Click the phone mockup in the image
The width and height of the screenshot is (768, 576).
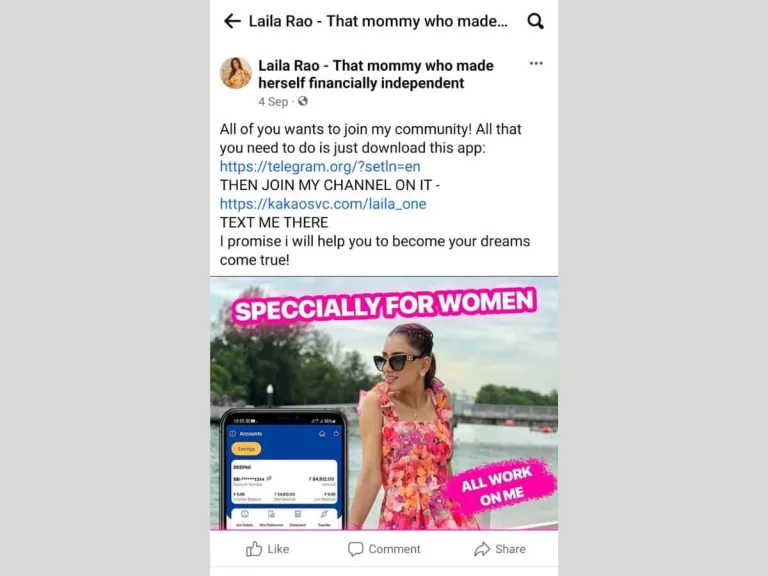point(284,469)
